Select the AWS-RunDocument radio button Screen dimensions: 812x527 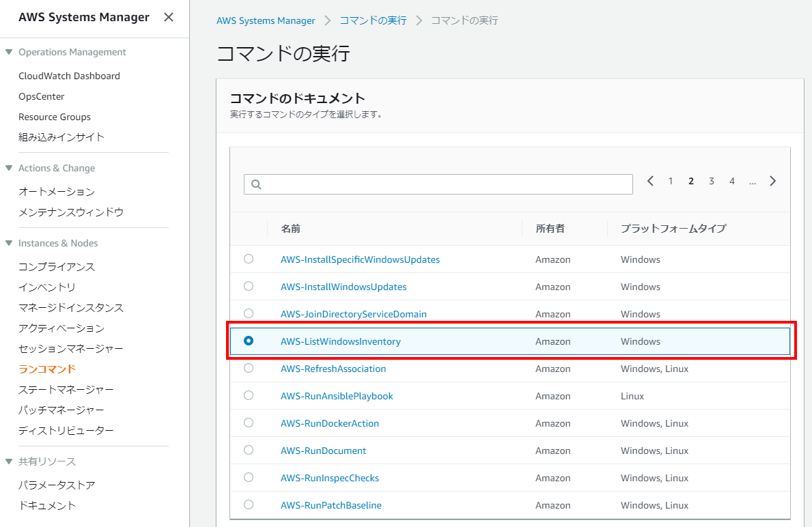coord(248,450)
